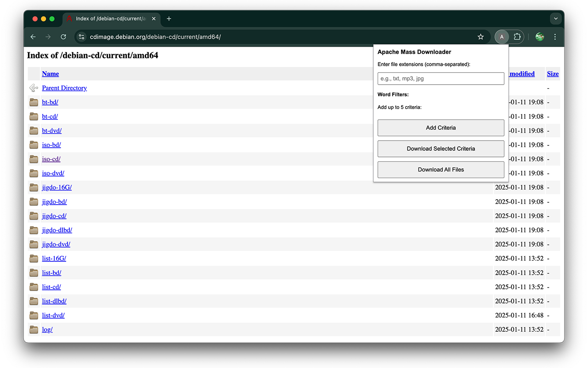The width and height of the screenshot is (588, 368).
Task: Open a new browser tab
Action: (x=169, y=19)
